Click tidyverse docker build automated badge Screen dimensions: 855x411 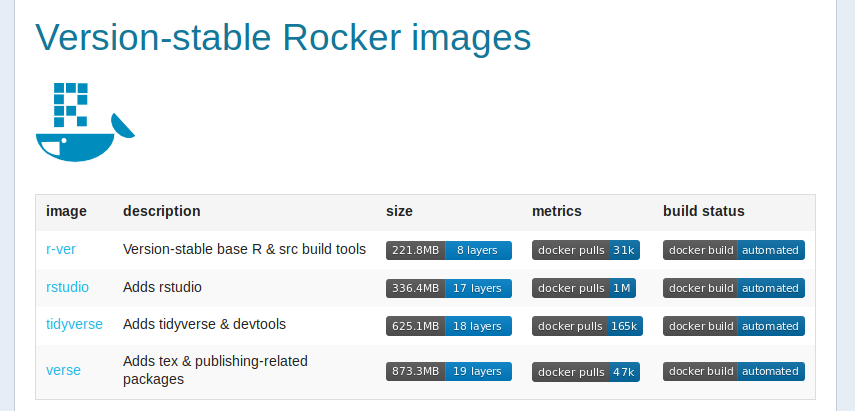734,326
